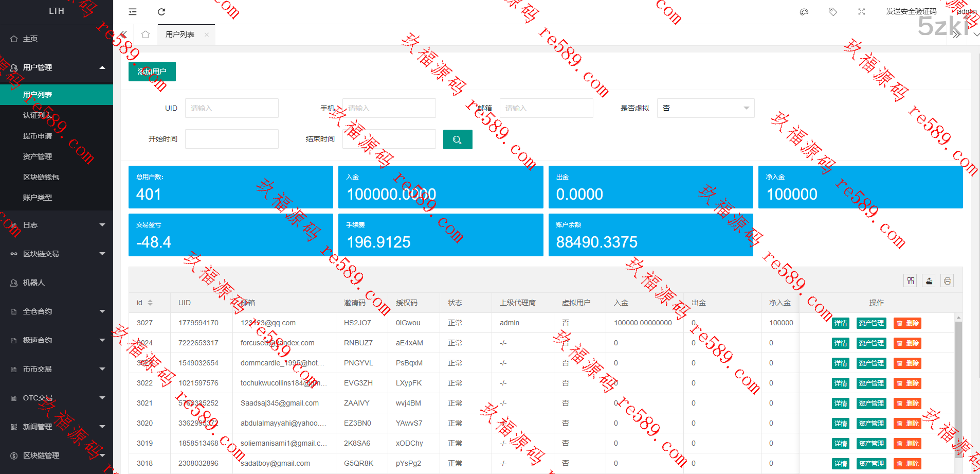
Task: Sort the table by id column
Action: 150,303
